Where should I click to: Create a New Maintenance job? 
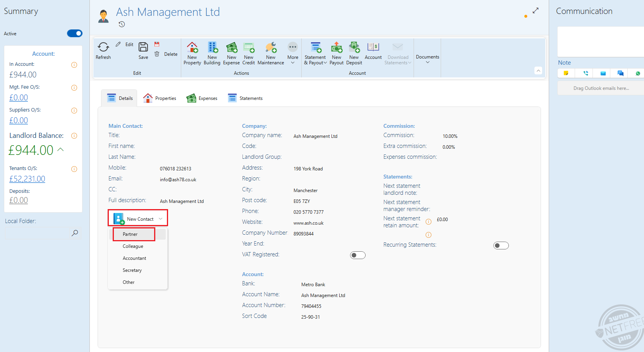271,53
